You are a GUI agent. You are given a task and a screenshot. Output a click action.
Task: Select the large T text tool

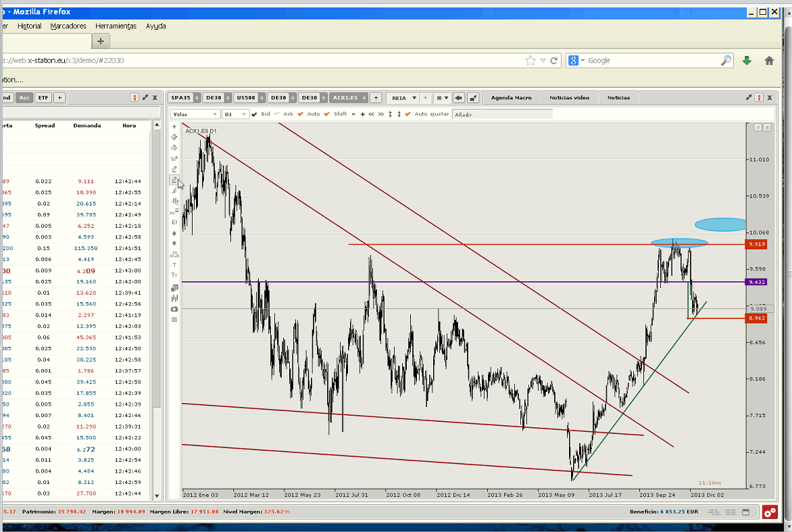click(x=174, y=265)
